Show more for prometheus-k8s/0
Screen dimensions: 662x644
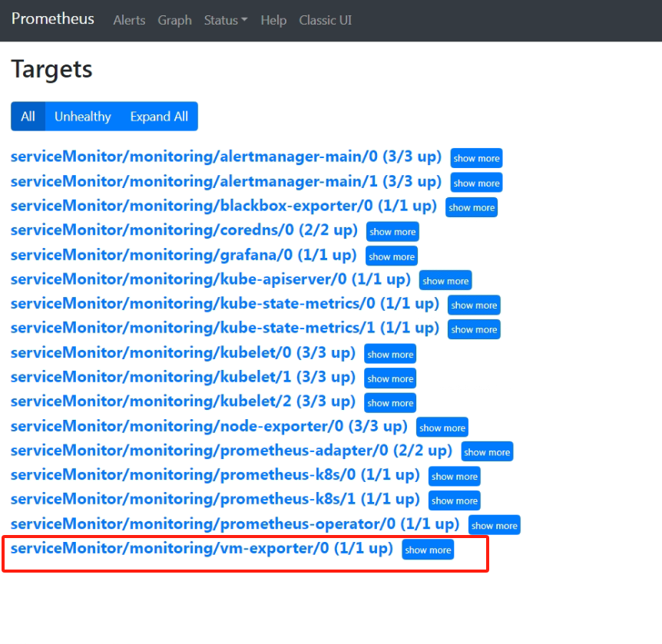tap(455, 477)
